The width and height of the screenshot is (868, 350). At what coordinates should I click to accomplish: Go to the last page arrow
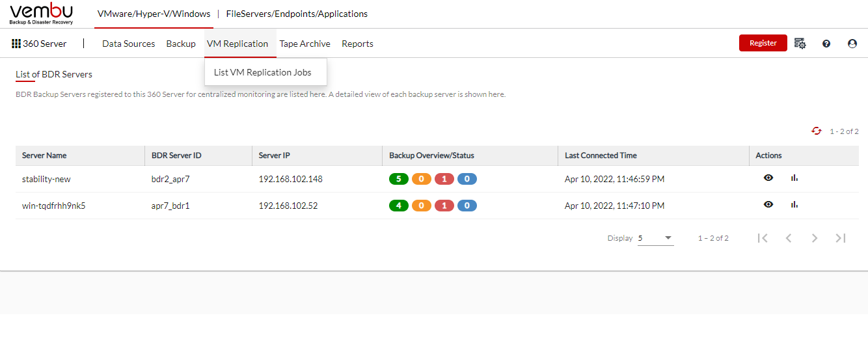(x=841, y=238)
